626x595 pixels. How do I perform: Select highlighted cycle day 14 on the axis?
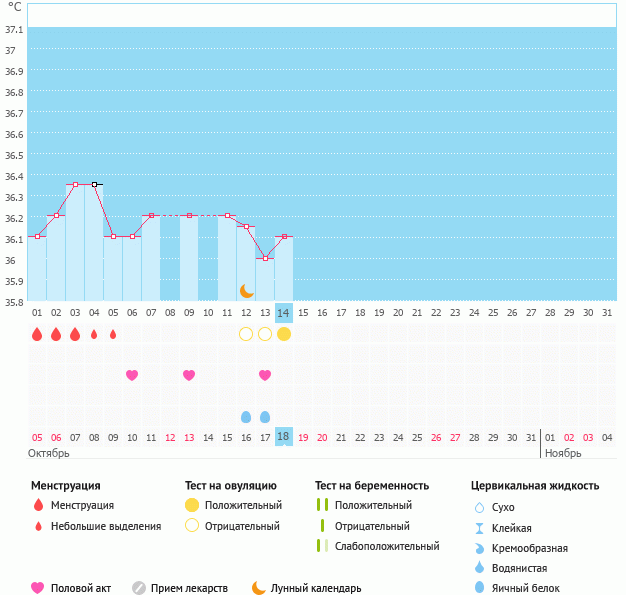point(284,312)
